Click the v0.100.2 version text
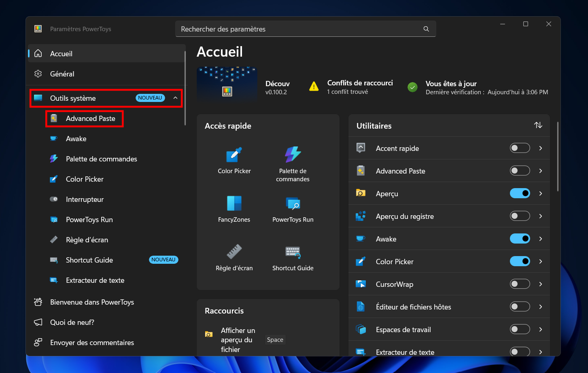 [276, 92]
